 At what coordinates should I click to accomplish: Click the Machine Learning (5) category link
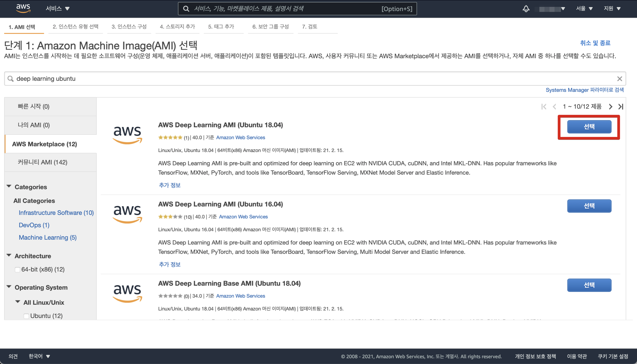tap(48, 237)
